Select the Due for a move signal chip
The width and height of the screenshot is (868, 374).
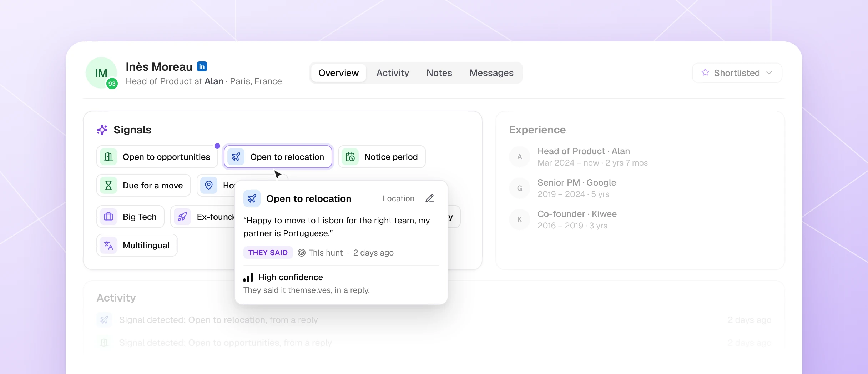point(143,185)
